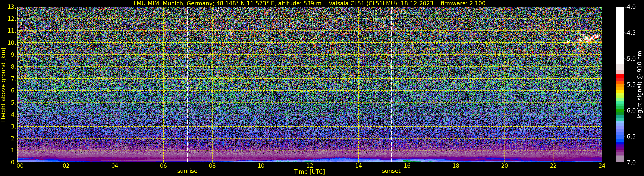644x176 pixels.
Task: Click the time axis tick '02'
Action: point(66,166)
